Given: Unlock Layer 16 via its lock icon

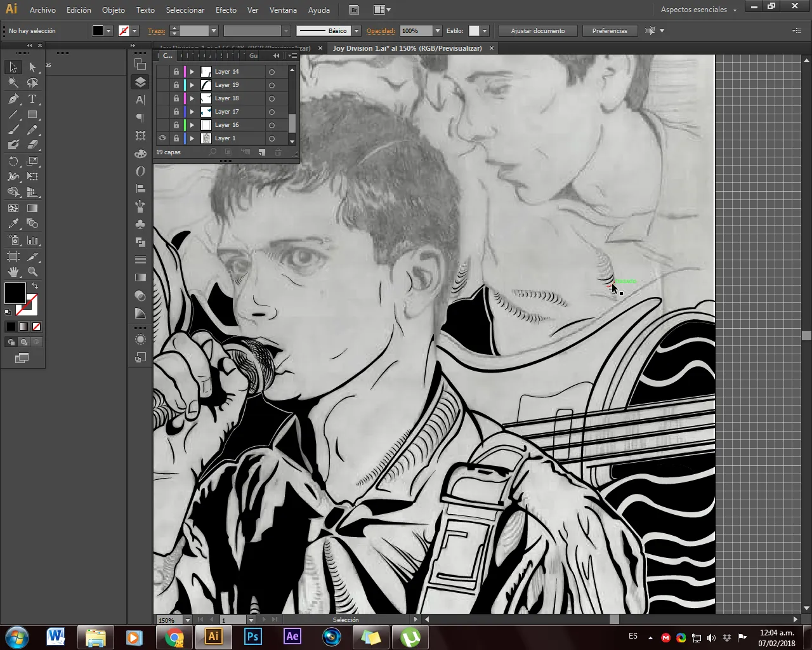Looking at the screenshot, I should point(176,125).
